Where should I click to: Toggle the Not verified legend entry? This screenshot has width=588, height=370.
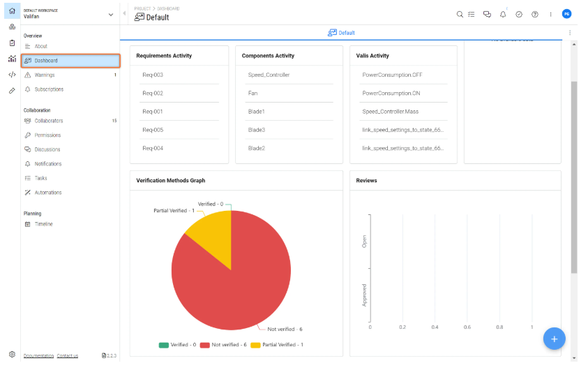point(223,345)
